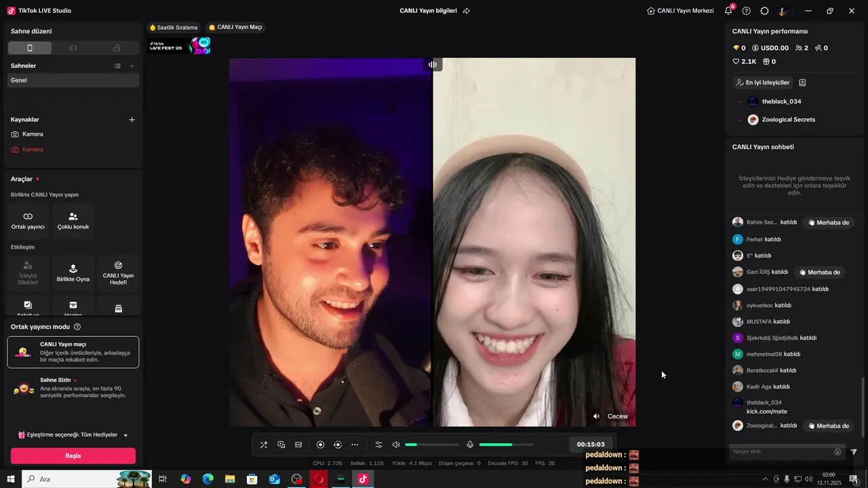
Task: Open Ortak yayıncı co-host tool
Action: (x=28, y=221)
